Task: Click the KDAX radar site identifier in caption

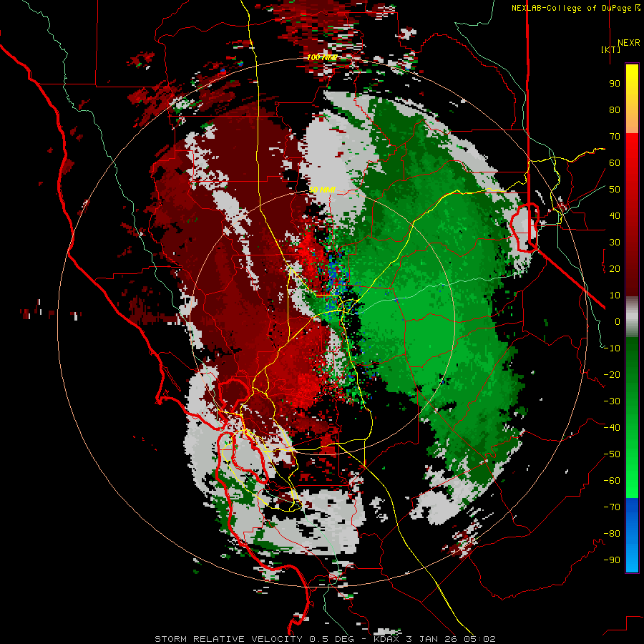Action: 387,639
